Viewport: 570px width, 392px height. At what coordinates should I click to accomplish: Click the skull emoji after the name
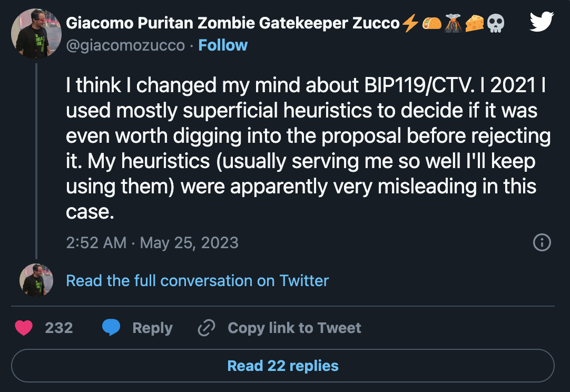(x=495, y=23)
